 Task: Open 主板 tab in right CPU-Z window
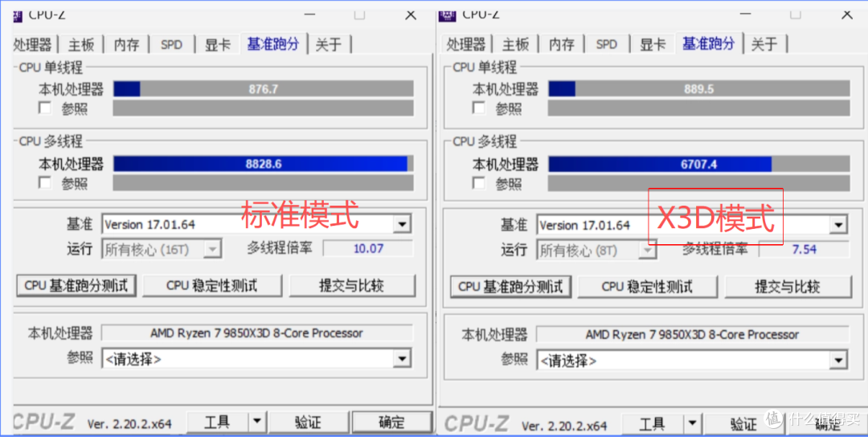pos(516,44)
